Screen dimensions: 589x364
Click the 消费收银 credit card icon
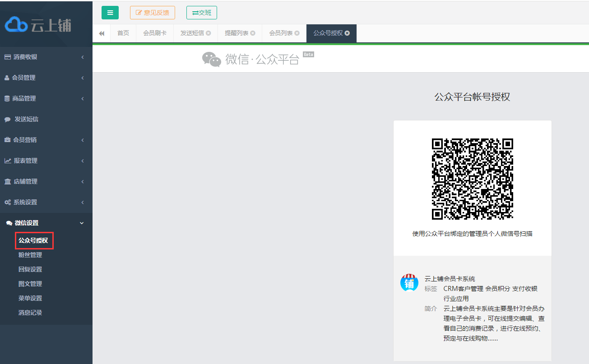[8, 57]
